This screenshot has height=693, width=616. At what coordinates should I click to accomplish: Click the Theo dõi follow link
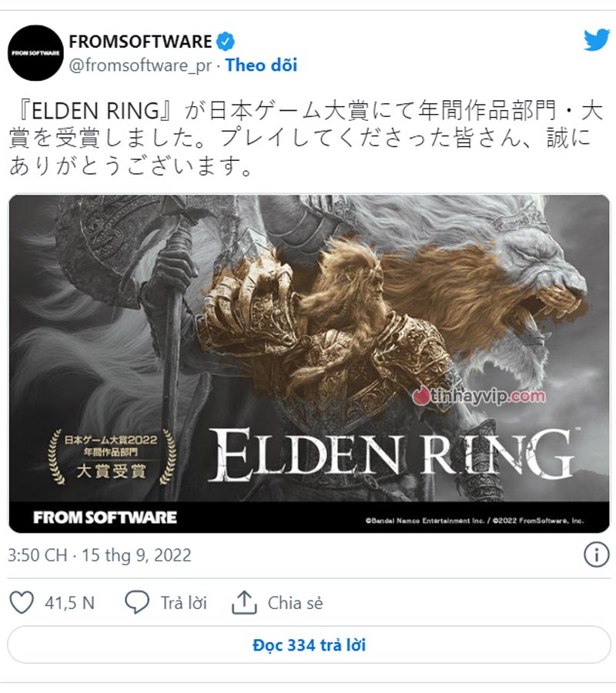(x=261, y=65)
